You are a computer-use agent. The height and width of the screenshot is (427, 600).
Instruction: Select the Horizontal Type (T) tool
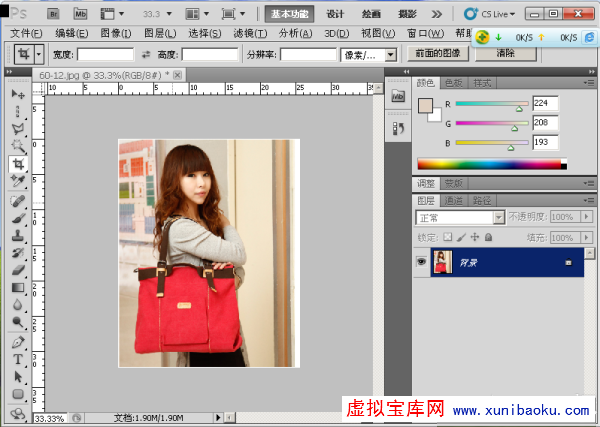[18, 360]
